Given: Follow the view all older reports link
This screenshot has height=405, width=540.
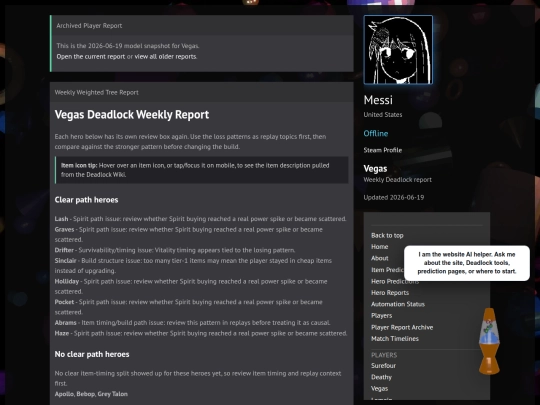Looking at the screenshot, I should [165, 56].
